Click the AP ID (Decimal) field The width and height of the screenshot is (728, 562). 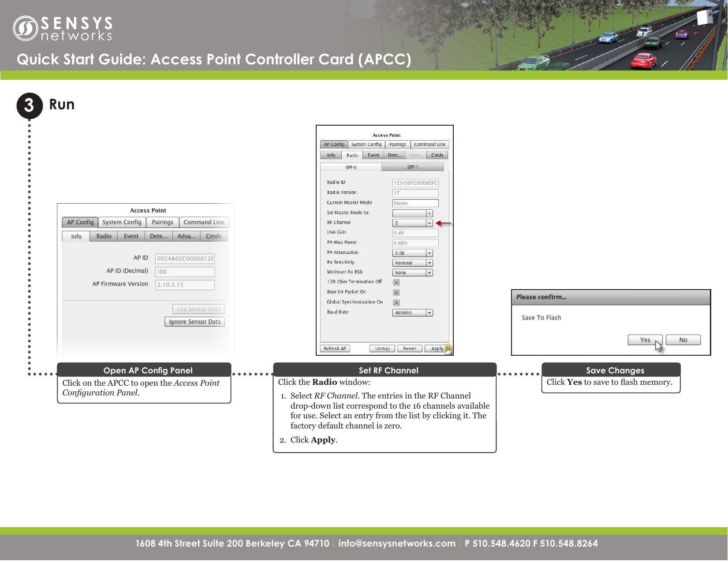185,272
